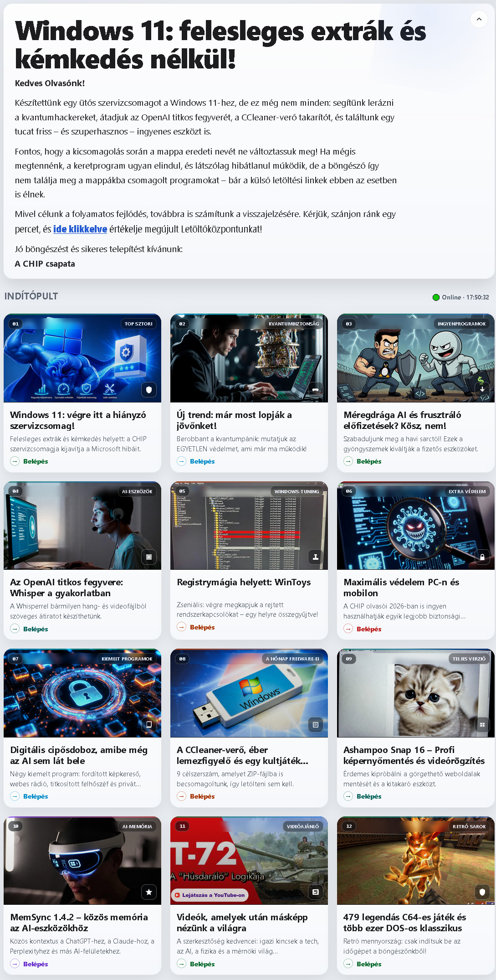Viewport: 496px width, 980px height.
Task: Open the title 'Új trend: már most lopják a jövőnket!'
Action: [234, 420]
